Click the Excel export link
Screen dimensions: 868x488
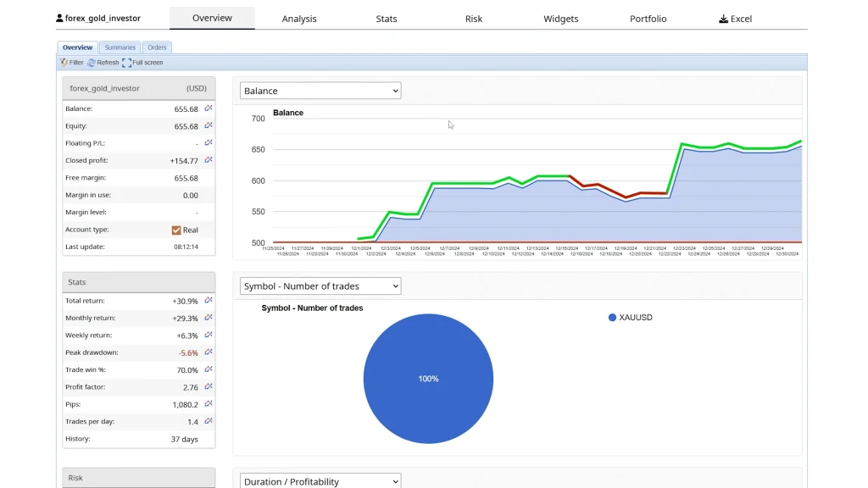tap(735, 19)
